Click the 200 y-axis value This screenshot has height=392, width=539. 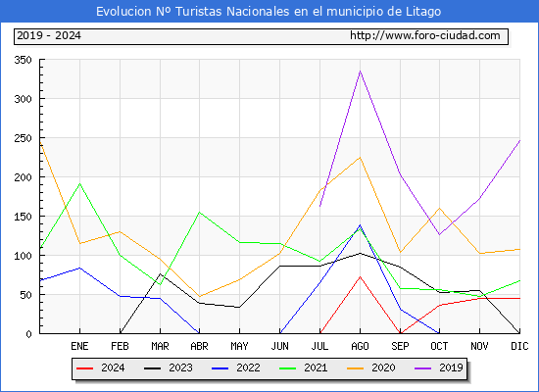click(24, 177)
